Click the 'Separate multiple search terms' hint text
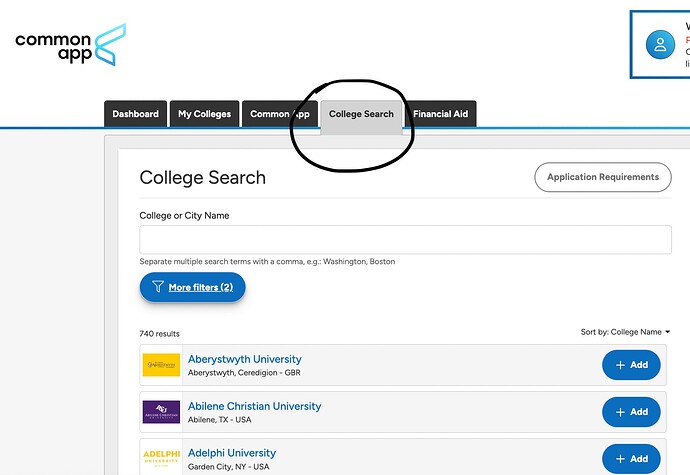The width and height of the screenshot is (690, 475). (x=267, y=261)
